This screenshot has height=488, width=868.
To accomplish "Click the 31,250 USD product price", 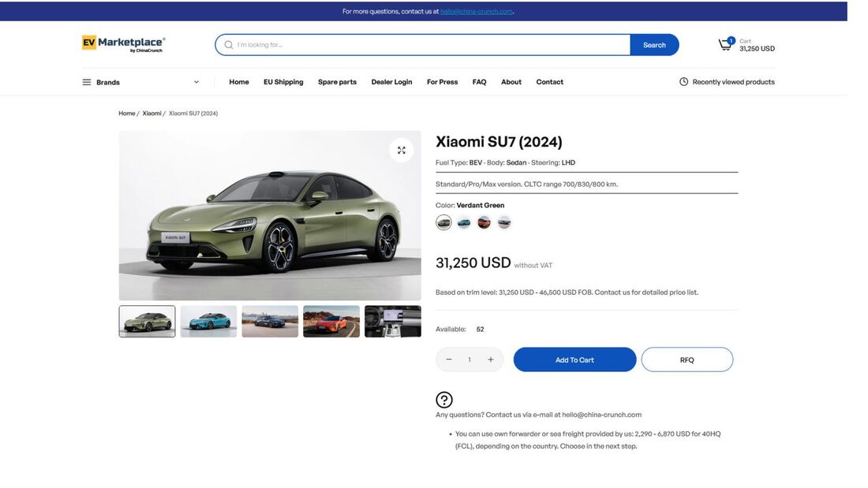I will click(x=473, y=263).
